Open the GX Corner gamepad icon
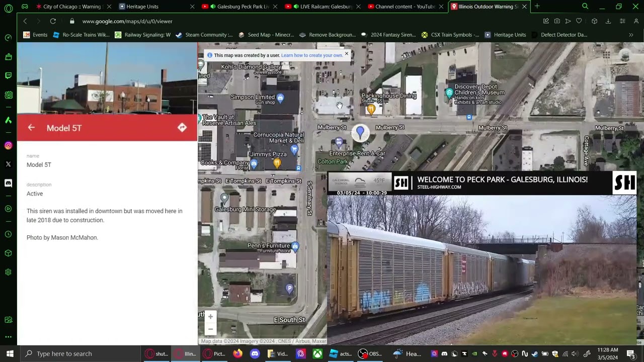The height and width of the screenshot is (362, 644). pyautogui.click(x=25, y=7)
